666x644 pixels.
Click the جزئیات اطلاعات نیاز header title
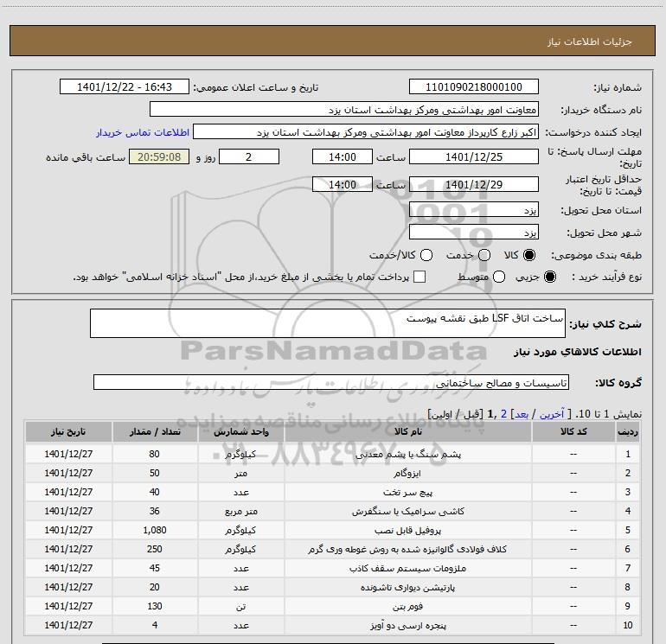point(589,41)
